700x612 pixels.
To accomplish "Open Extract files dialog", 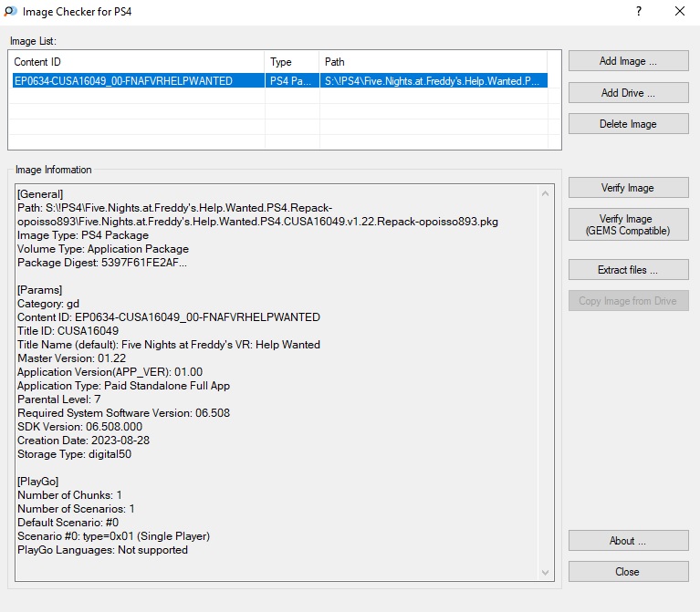I will (x=628, y=270).
